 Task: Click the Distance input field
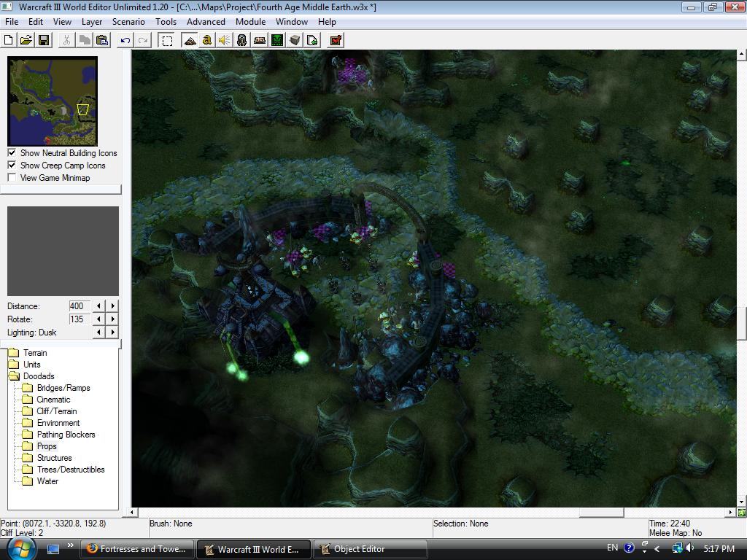point(79,306)
